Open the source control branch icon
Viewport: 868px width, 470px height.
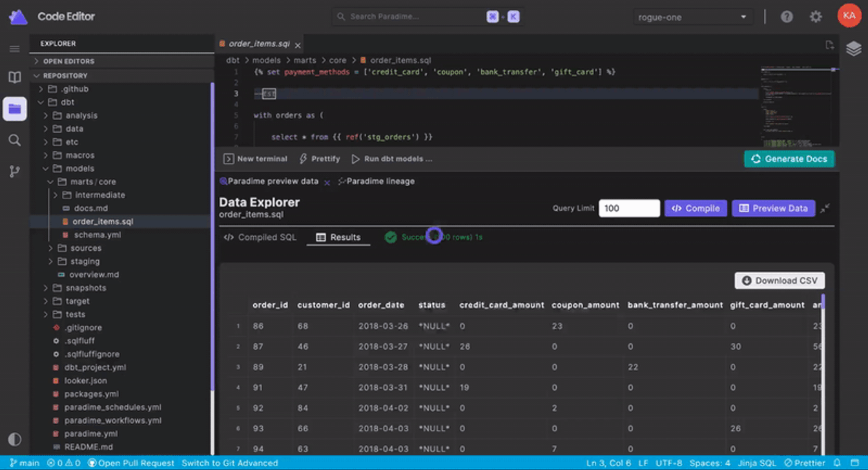14,171
